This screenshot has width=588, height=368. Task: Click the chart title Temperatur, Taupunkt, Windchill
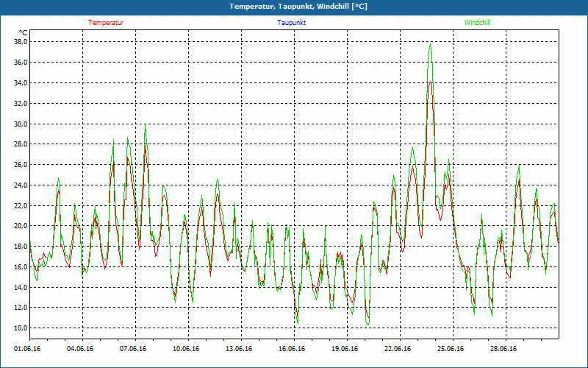(298, 7)
